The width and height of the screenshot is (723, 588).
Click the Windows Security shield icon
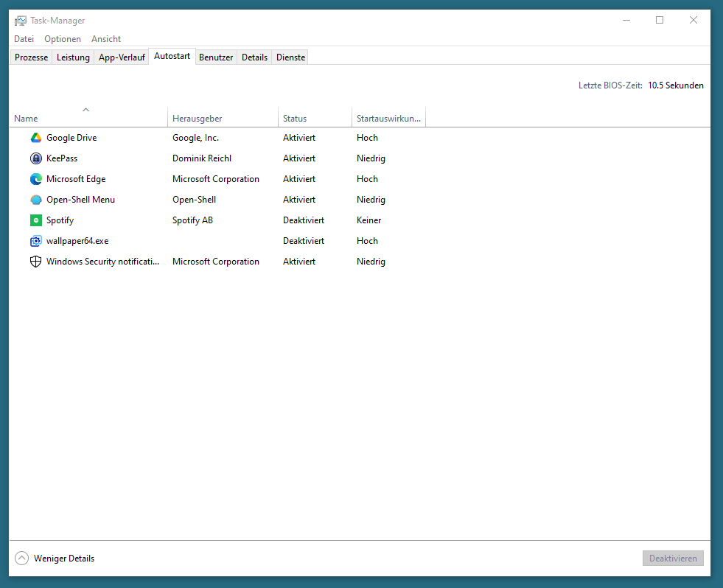[x=36, y=262]
